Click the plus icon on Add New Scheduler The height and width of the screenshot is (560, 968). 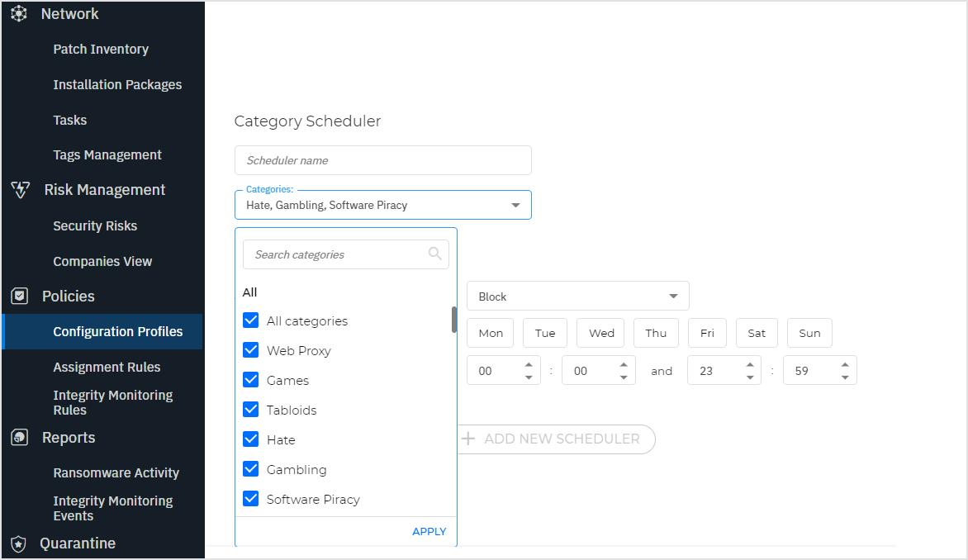tap(468, 439)
